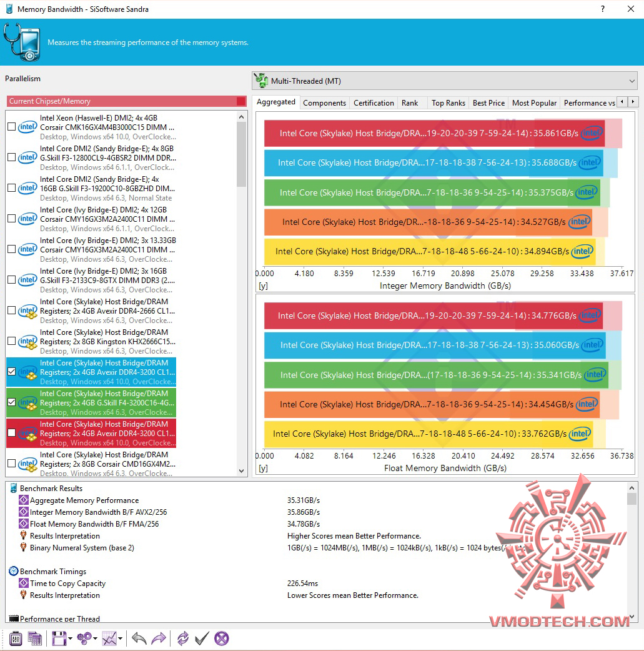Open the gears icon dropdown arrow
Screen dimensions: 644x651
tap(95, 639)
